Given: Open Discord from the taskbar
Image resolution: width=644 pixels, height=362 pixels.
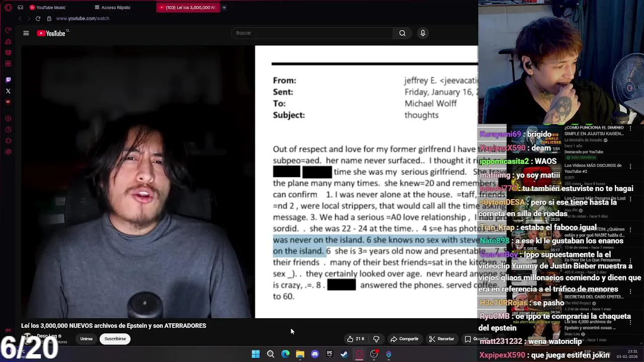Looking at the screenshot, I should tap(315, 354).
